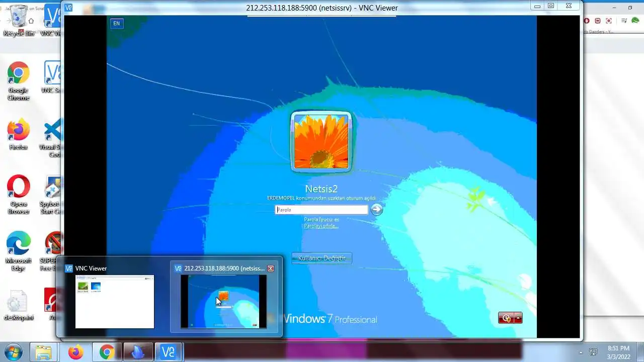Click the red circle extension icon in browser
Screen dimensions: 644x362
587,21
